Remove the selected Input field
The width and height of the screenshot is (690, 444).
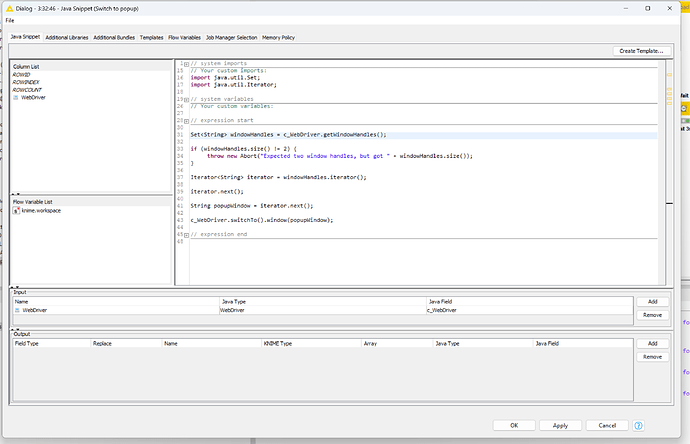point(653,315)
